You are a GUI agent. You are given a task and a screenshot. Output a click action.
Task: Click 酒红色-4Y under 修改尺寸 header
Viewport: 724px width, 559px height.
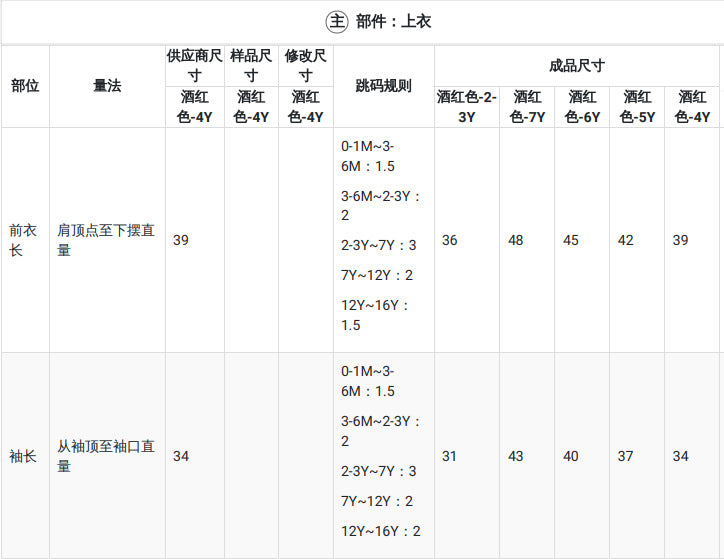306,107
